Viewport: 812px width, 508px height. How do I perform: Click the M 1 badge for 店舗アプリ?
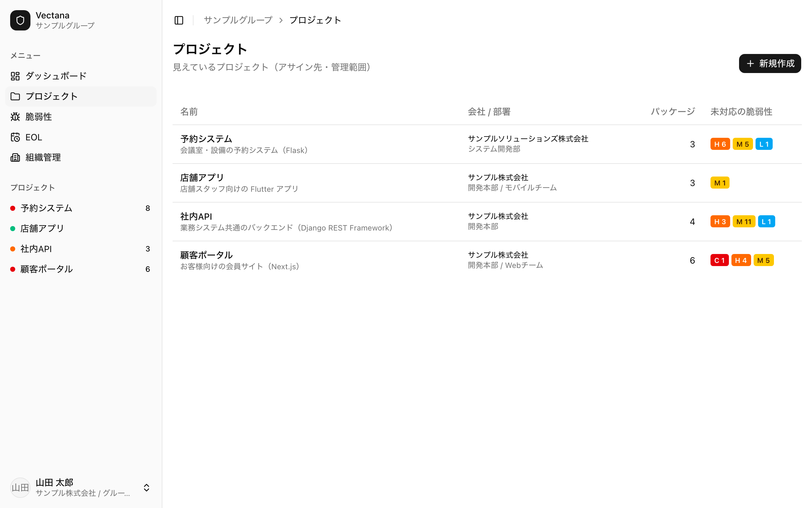coord(720,183)
